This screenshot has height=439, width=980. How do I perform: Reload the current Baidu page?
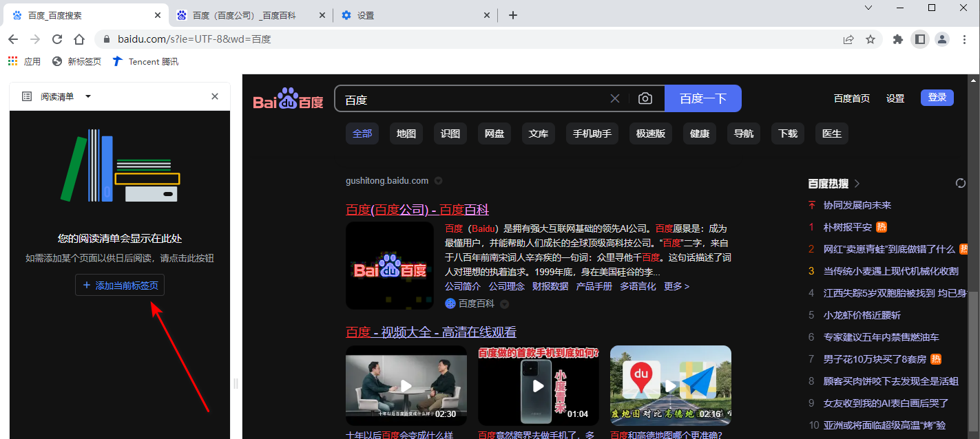tap(57, 39)
